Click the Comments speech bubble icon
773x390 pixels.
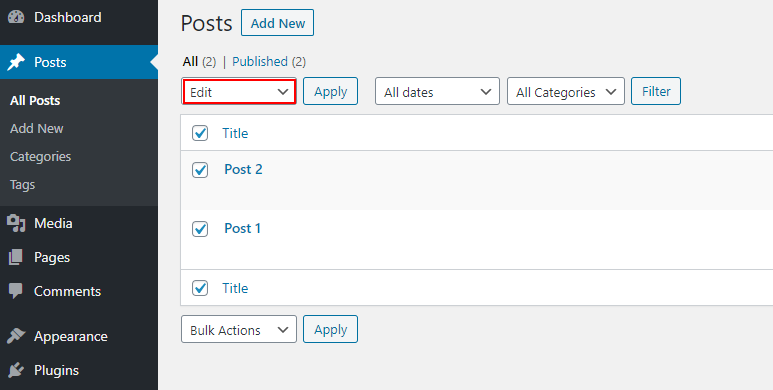click(x=16, y=291)
